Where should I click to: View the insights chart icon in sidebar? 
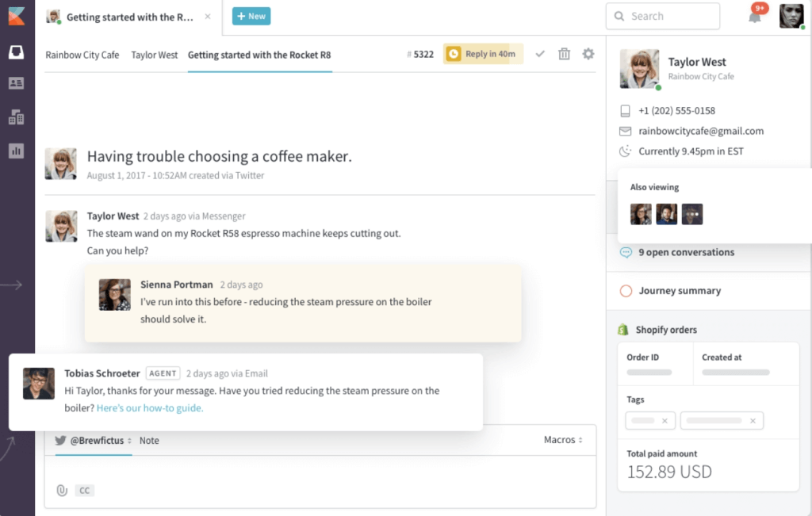click(x=16, y=150)
